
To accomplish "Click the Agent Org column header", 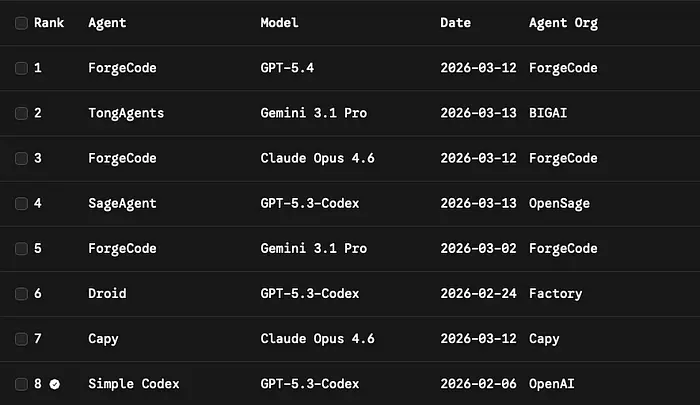I will click(563, 23).
